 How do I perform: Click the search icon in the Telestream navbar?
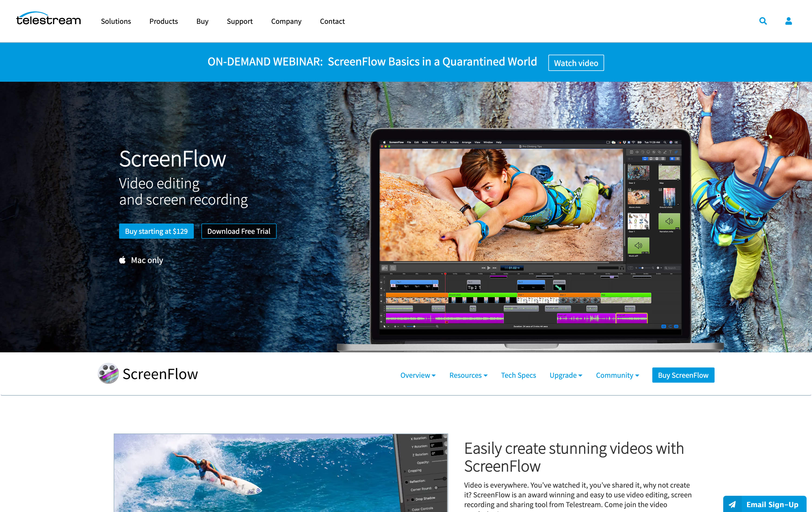[763, 21]
